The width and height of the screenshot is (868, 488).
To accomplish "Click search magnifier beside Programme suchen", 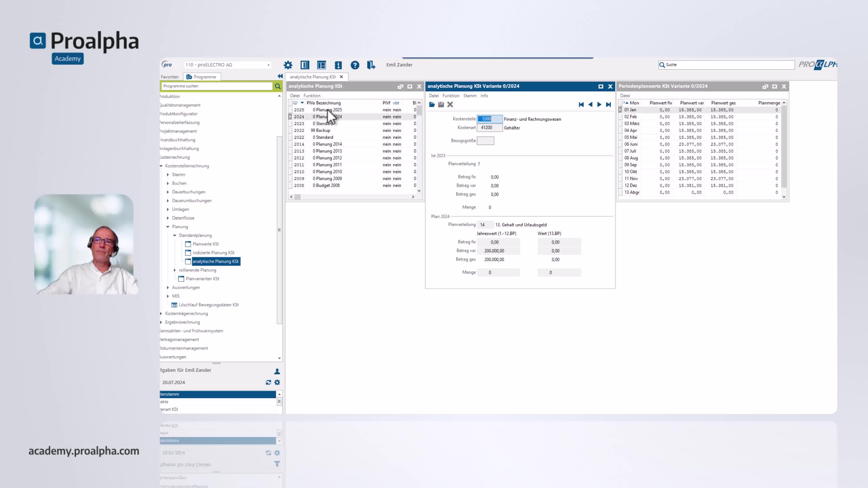I will click(277, 86).
